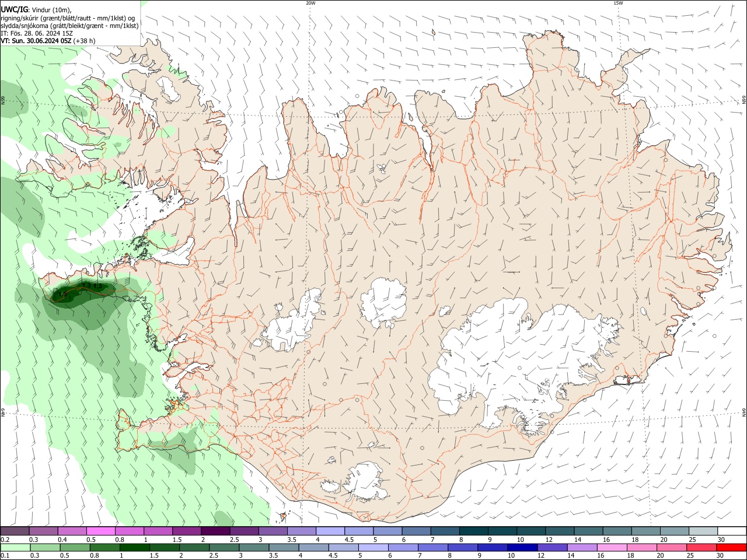Pick the darkest purple swatch on the upper scale
Viewport: 747px width, 560px height.
215,531
